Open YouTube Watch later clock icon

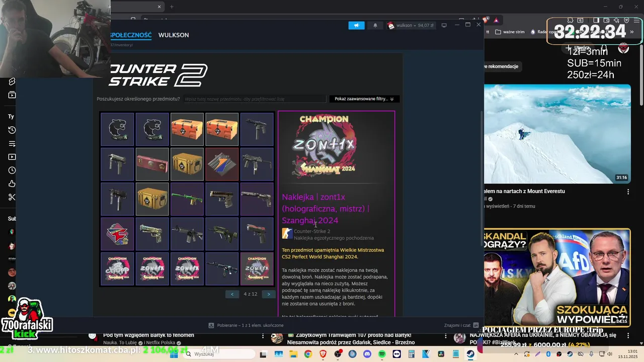tap(12, 170)
